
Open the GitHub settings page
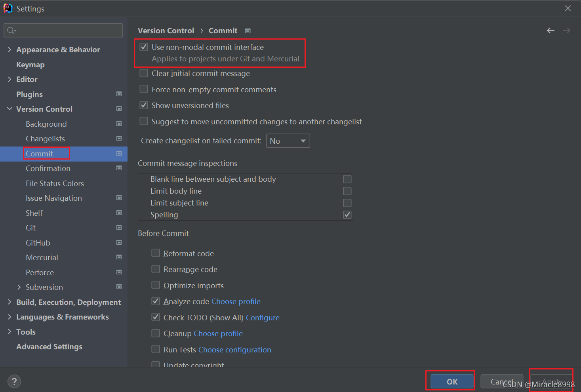[x=38, y=242]
